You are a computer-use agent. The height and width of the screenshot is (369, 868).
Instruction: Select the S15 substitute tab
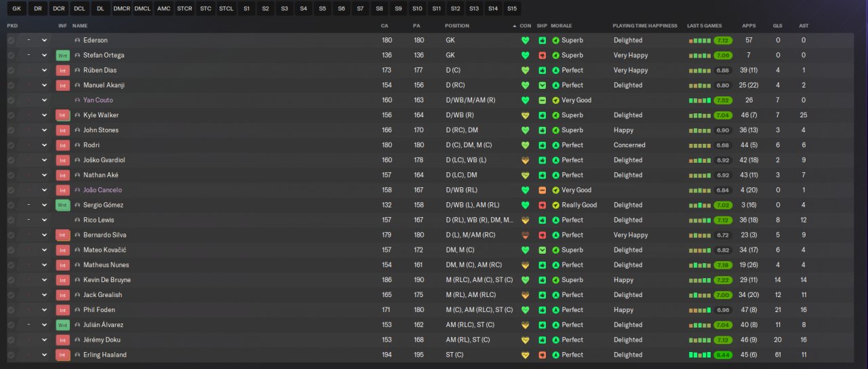click(x=512, y=8)
